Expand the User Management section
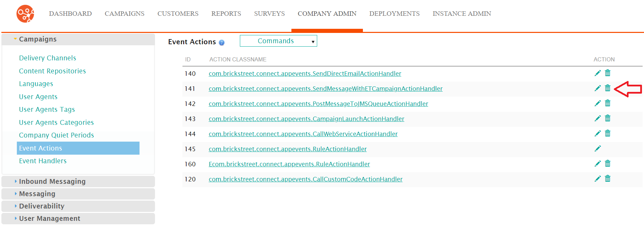Viewport: 644px width, 227px height. pyautogui.click(x=78, y=218)
